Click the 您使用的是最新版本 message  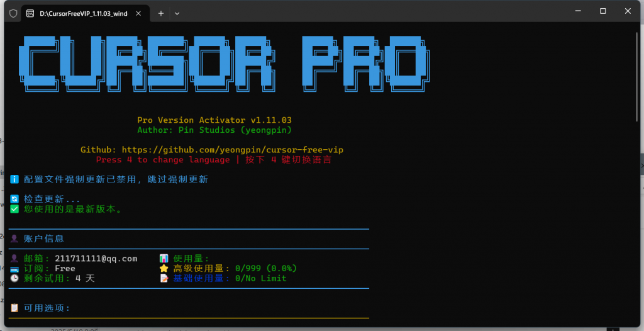pos(72,209)
